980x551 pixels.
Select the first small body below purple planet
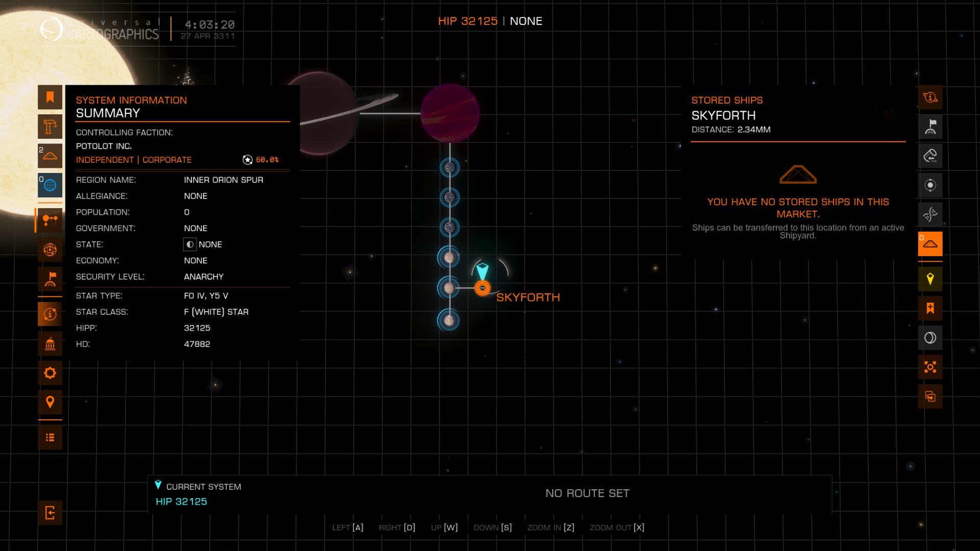point(450,167)
